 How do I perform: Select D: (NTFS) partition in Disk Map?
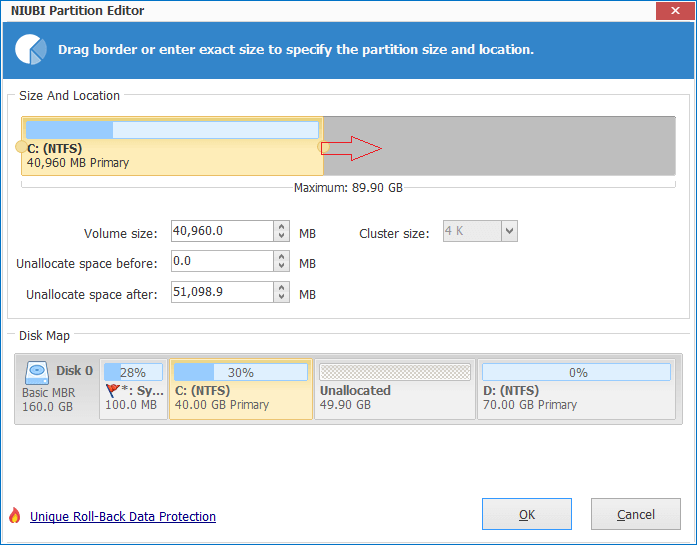575,390
